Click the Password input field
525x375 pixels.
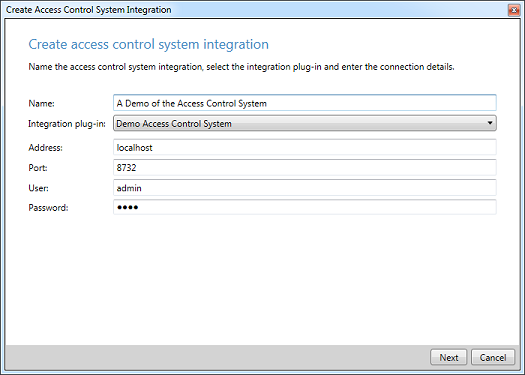305,207
